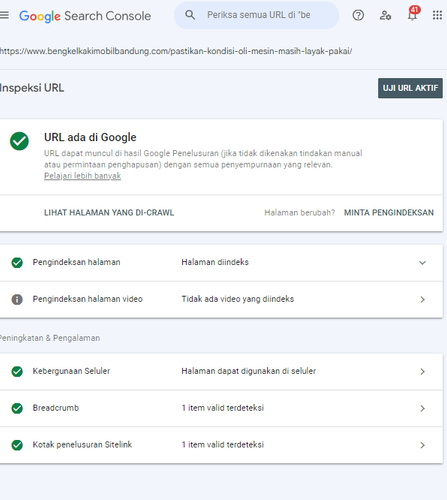Expand the Pengindeksan halaman row chevron
The width and height of the screenshot is (447, 500).
pos(422,263)
